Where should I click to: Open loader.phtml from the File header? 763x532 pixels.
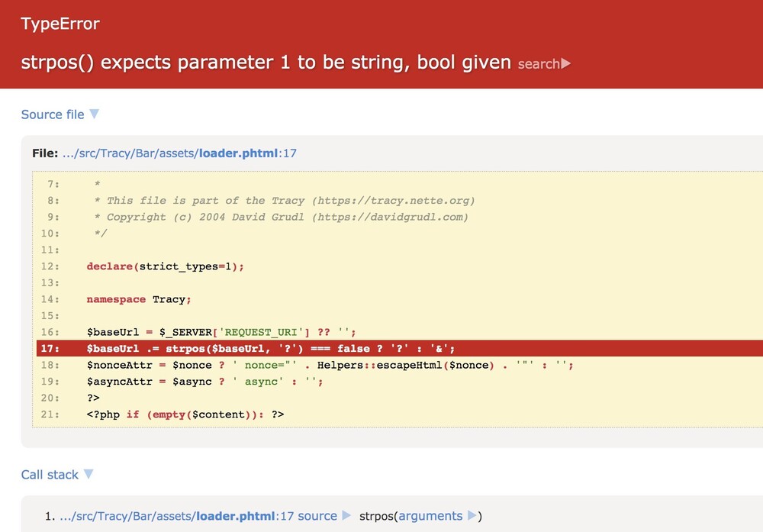tap(238, 153)
